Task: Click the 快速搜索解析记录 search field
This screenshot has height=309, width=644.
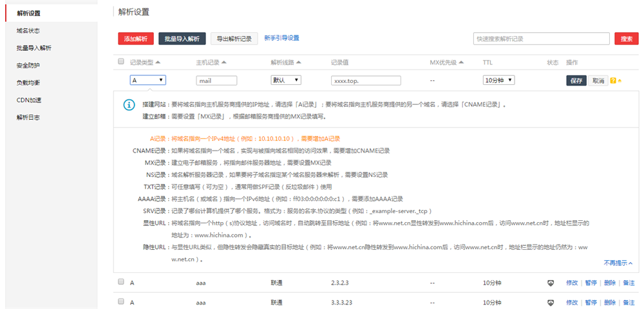Action: (540, 39)
